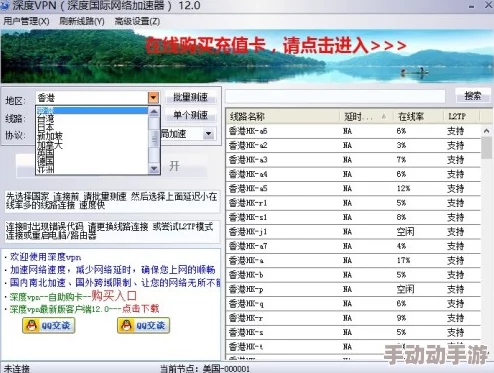Click the search input field
494x373 pixels.
pyautogui.click(x=335, y=97)
